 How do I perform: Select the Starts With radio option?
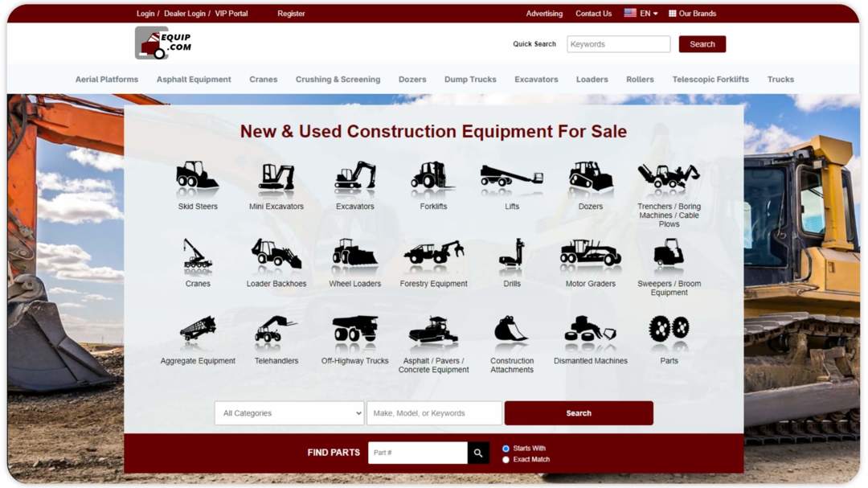pos(506,449)
